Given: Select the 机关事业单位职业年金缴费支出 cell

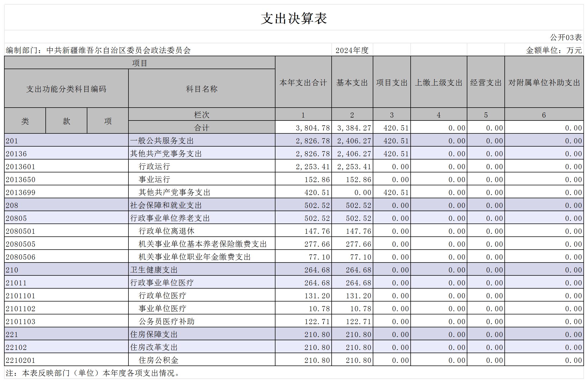Looking at the screenshot, I should click(x=194, y=257).
